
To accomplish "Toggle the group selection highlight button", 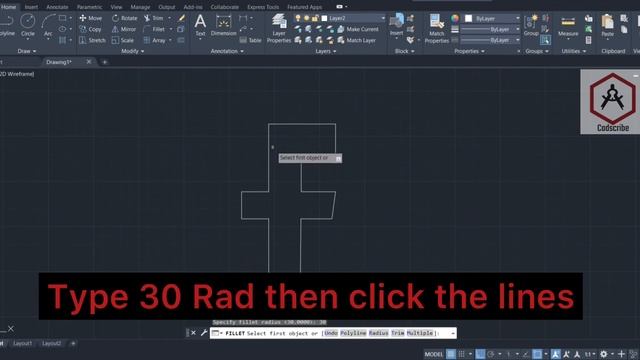I will pyautogui.click(x=545, y=40).
